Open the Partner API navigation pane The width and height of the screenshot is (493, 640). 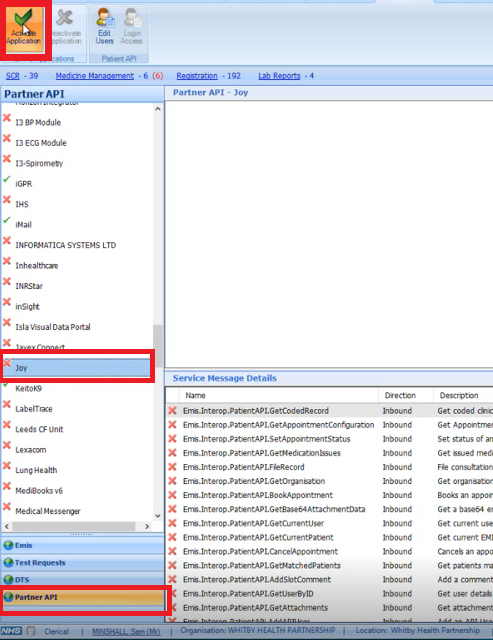(x=82, y=597)
